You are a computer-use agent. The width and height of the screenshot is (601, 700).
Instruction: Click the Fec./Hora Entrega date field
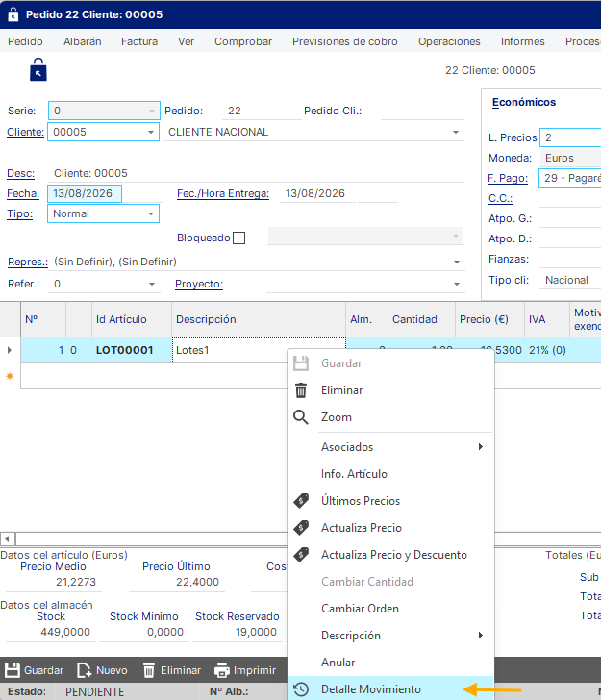click(317, 193)
